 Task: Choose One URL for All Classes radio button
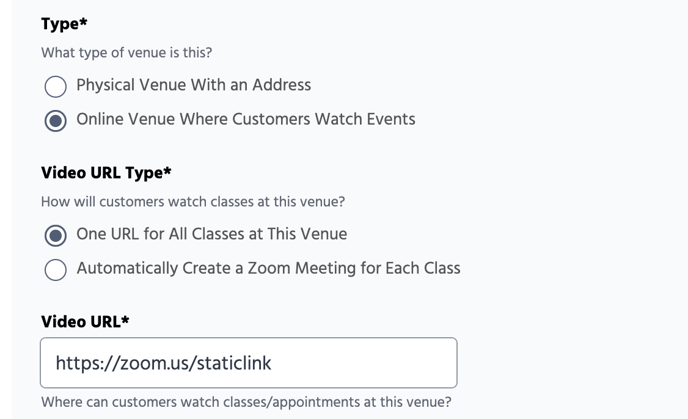pyautogui.click(x=55, y=236)
